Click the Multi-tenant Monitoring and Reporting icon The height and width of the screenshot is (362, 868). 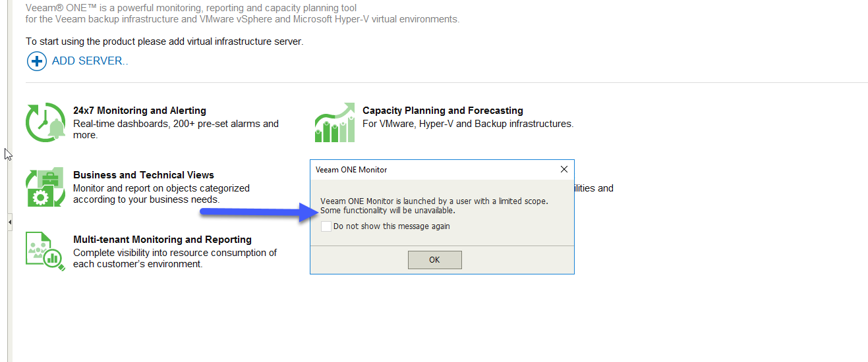click(45, 251)
